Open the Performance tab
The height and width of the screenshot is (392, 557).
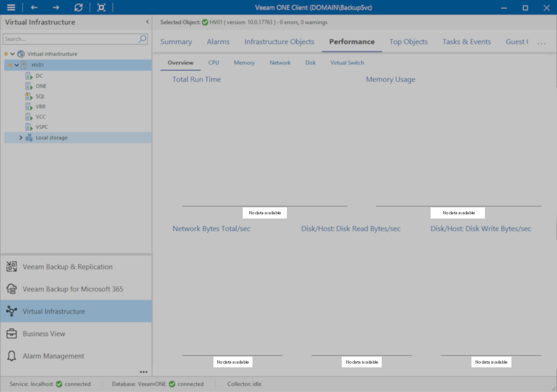tap(351, 41)
